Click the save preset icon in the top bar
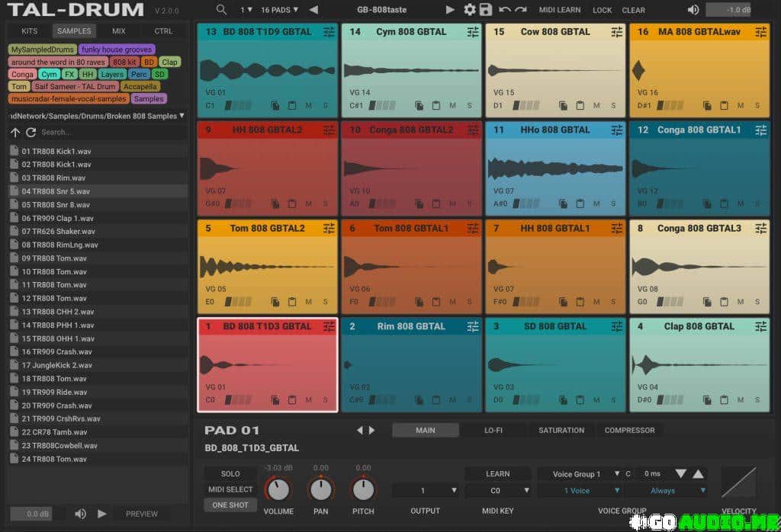 [x=487, y=10]
